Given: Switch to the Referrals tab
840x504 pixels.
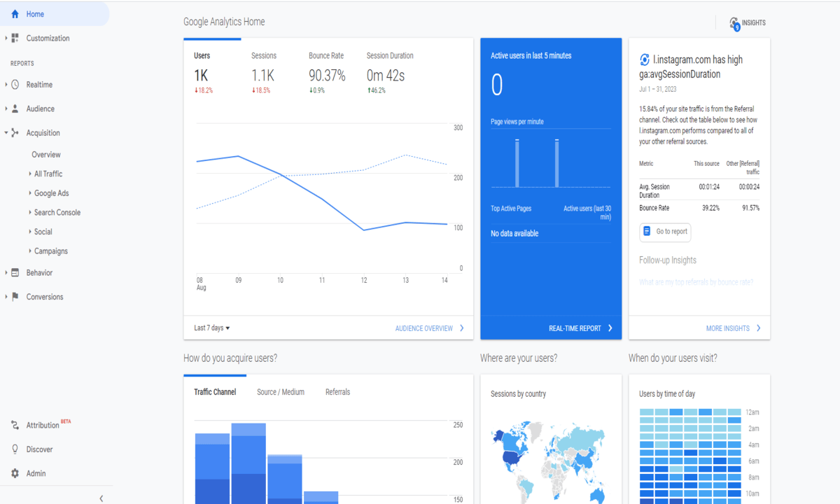Looking at the screenshot, I should (x=337, y=392).
